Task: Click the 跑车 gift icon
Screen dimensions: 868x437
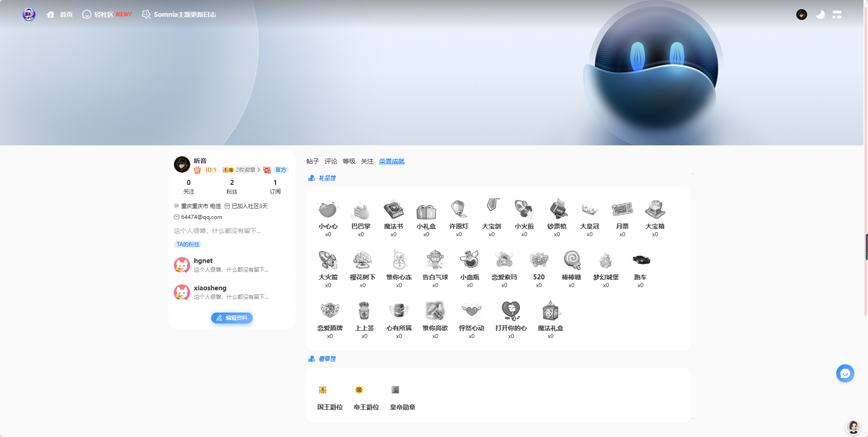Action: pos(641,260)
